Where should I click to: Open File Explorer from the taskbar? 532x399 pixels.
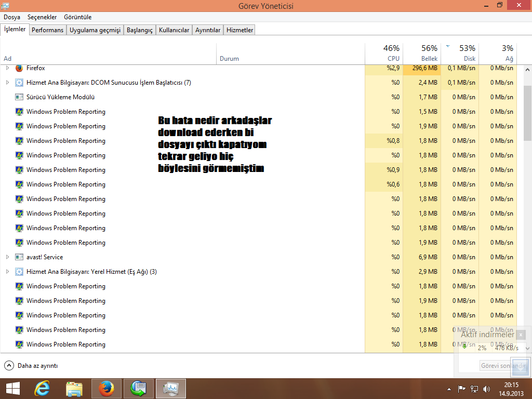[74, 389]
